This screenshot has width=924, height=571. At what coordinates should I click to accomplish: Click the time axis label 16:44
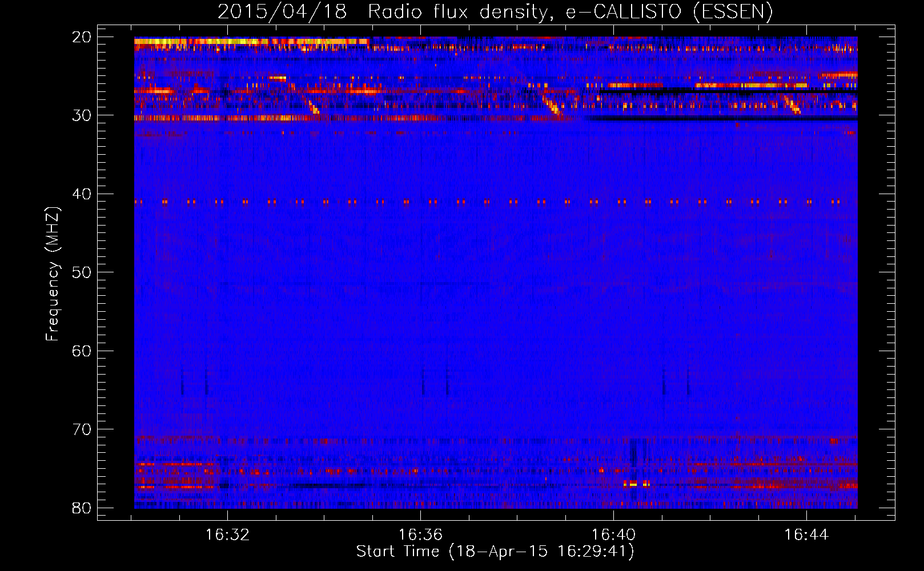(x=806, y=535)
